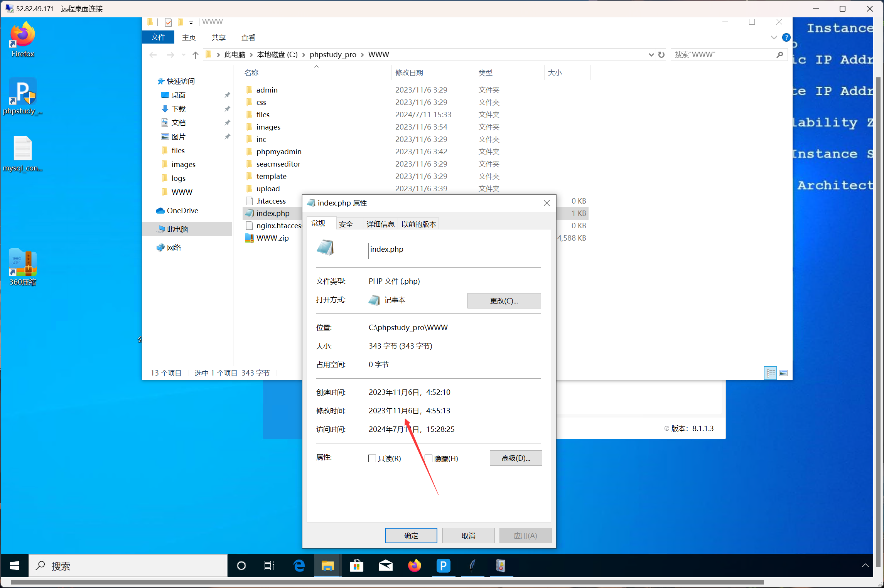The width and height of the screenshot is (884, 588).
Task: Open Microsoft Edge from the taskbar
Action: click(299, 566)
